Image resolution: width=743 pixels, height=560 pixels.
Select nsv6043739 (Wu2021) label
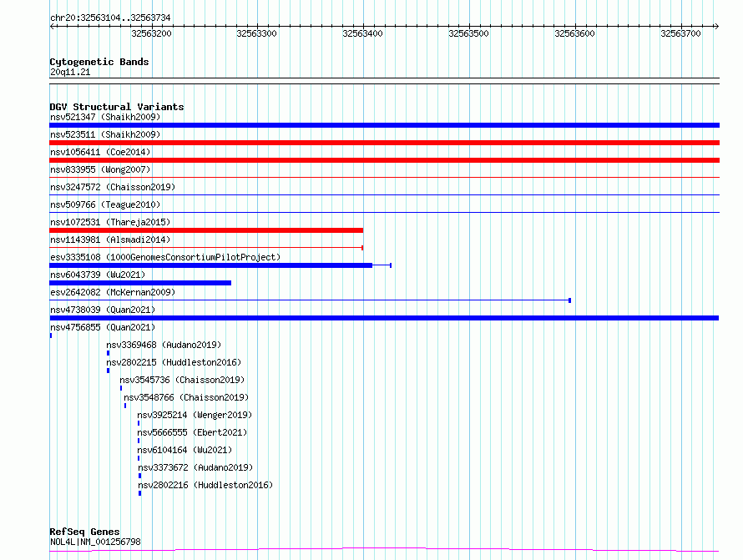[x=98, y=275]
